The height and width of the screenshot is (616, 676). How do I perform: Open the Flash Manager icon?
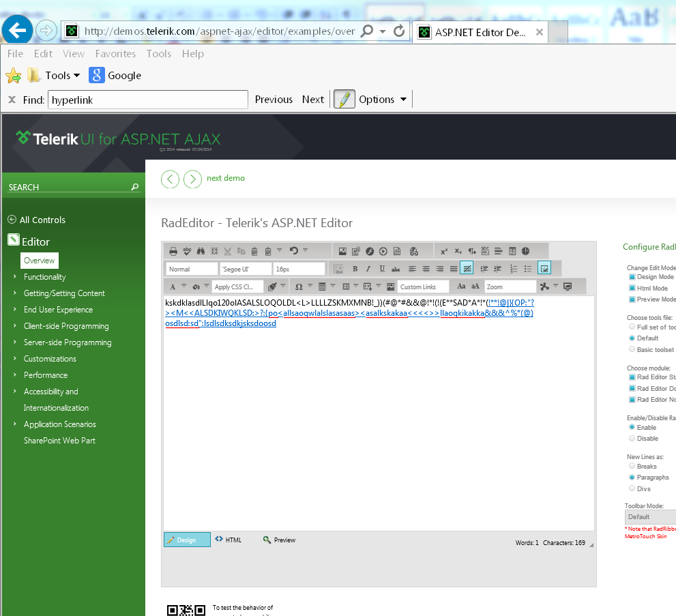tap(370, 251)
